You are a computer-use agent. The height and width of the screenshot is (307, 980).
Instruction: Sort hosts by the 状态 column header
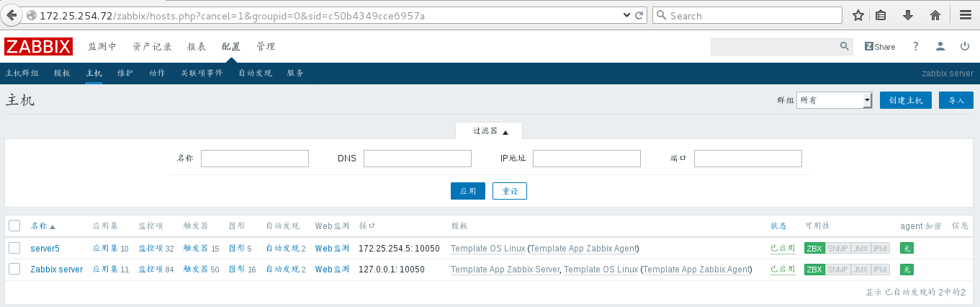(x=778, y=226)
